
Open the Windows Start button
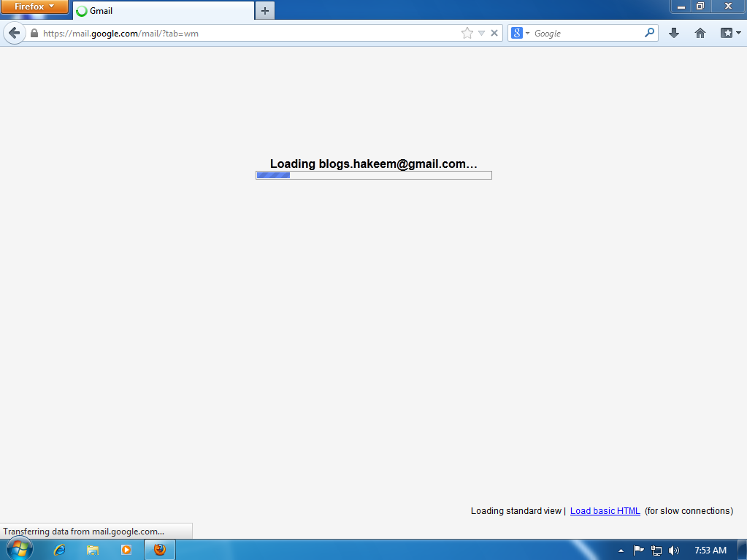pos(19,549)
